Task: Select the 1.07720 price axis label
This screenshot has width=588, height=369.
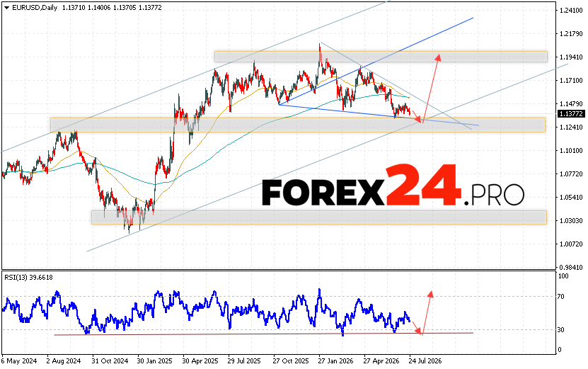Action: pos(571,174)
